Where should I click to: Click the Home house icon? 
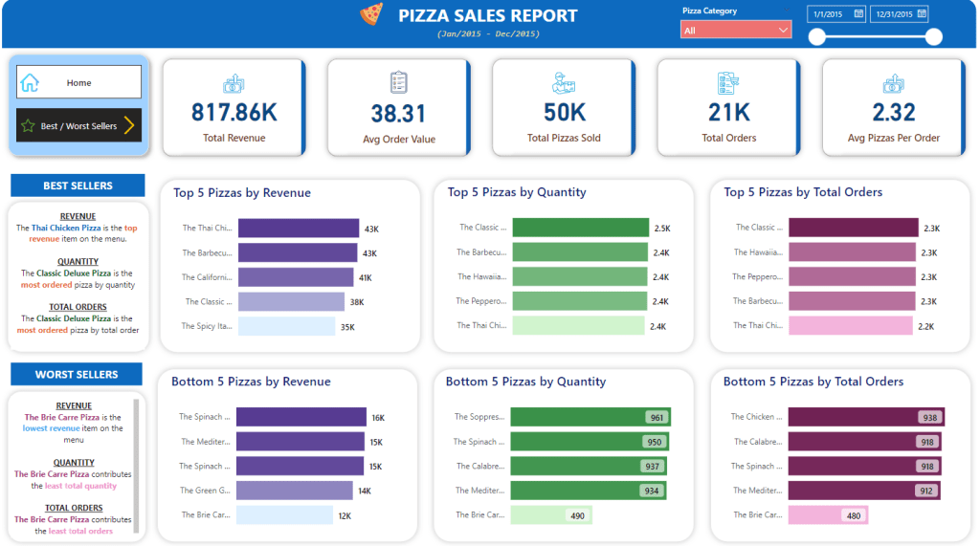tap(30, 82)
